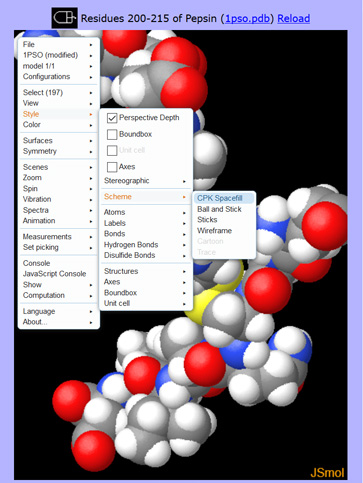Screen dimensions: 363x483
Task: Click the Reload link
Action: pos(293,18)
